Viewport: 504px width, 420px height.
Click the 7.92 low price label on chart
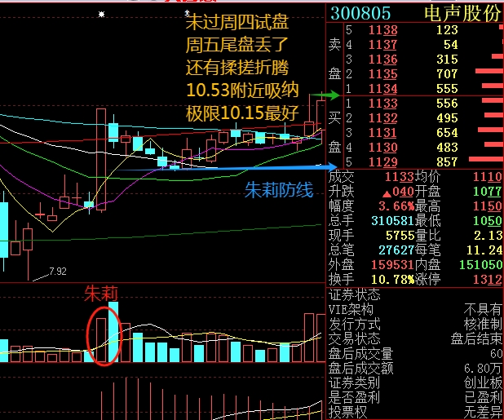[58, 272]
